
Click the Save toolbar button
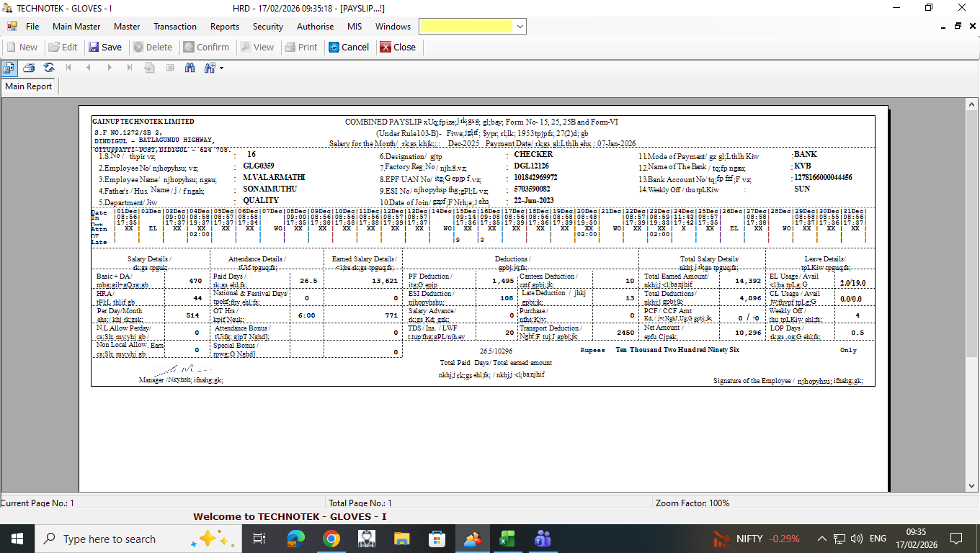[x=105, y=47]
